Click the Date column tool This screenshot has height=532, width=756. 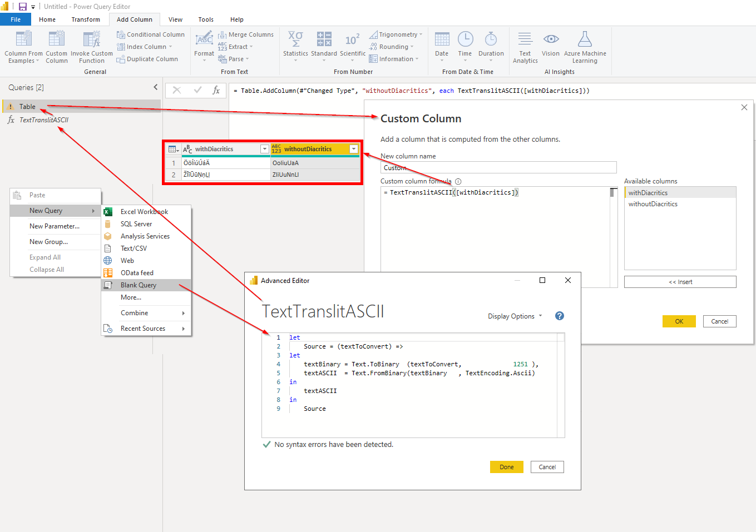442,46
